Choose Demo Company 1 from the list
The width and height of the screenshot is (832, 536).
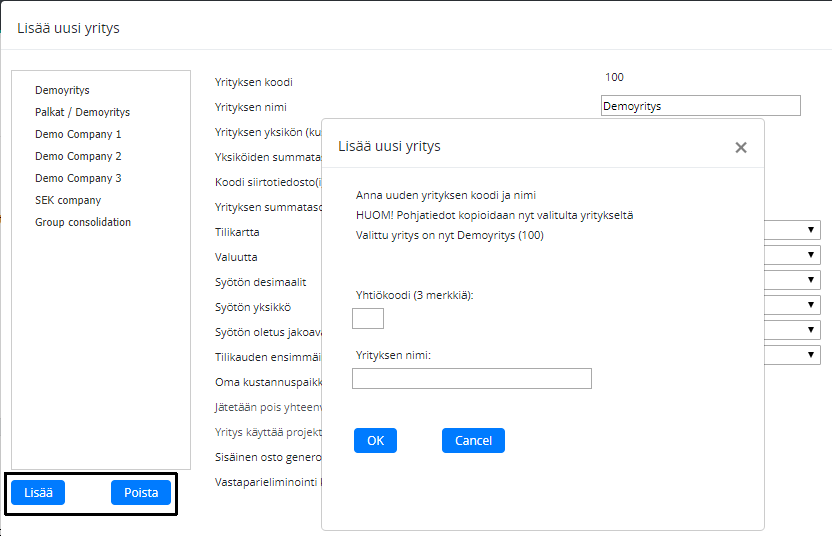tap(78, 134)
